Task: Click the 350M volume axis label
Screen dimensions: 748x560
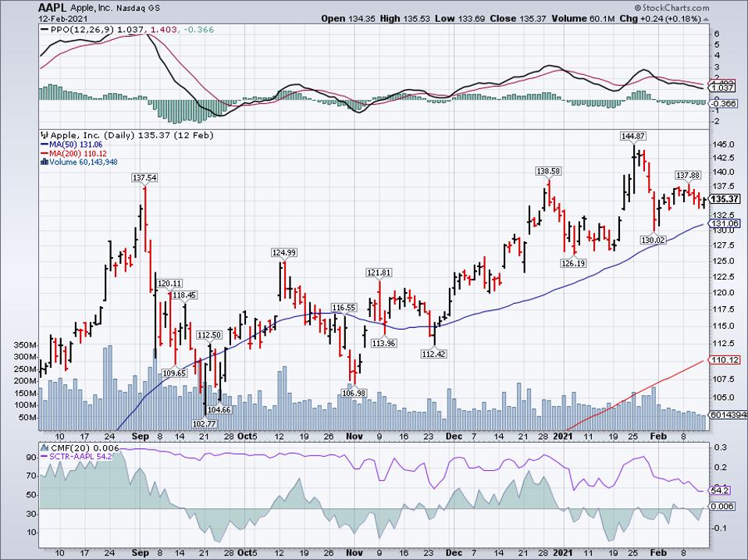Action: point(25,345)
